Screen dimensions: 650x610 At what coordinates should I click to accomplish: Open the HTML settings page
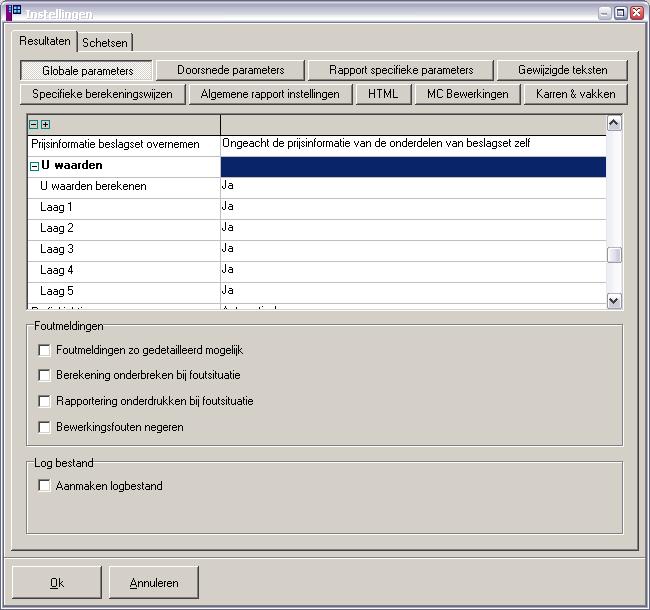click(383, 94)
